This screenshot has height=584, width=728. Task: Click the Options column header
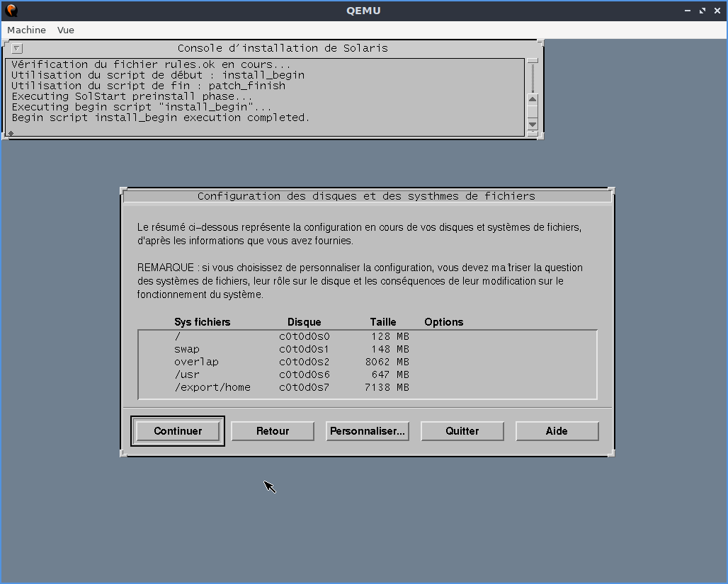tap(444, 321)
